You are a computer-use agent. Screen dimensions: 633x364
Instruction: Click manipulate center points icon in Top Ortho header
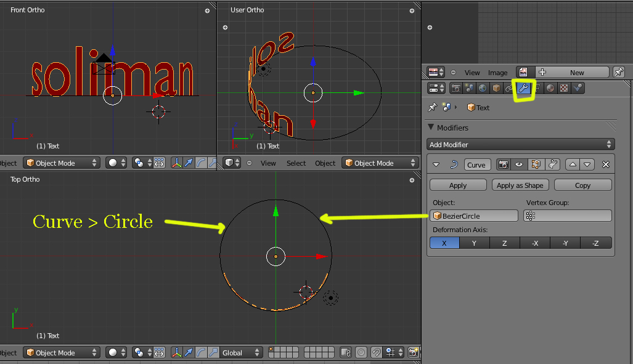click(x=160, y=353)
